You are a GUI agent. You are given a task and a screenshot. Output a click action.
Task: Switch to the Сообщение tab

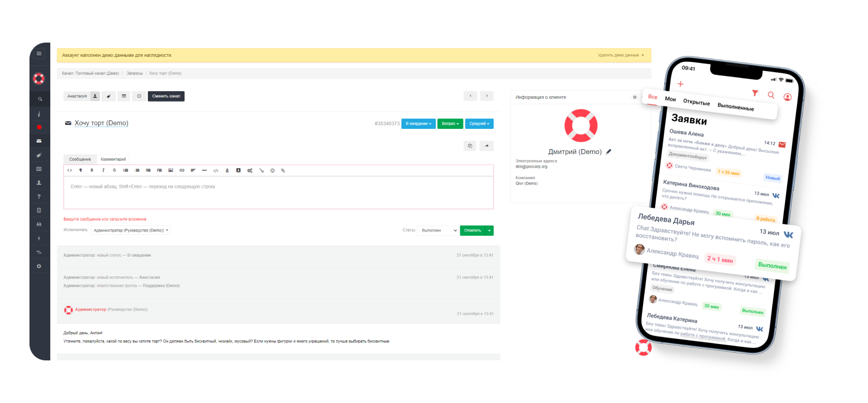click(x=80, y=159)
